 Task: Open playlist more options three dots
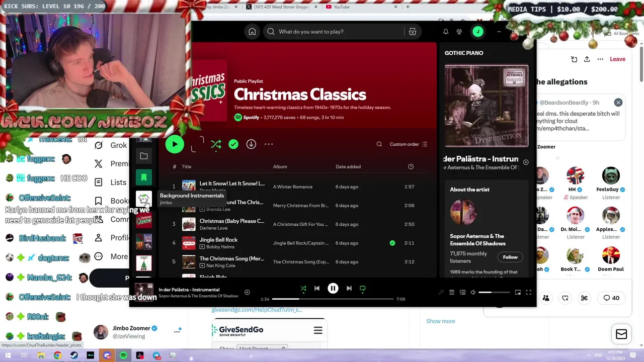coord(269,144)
